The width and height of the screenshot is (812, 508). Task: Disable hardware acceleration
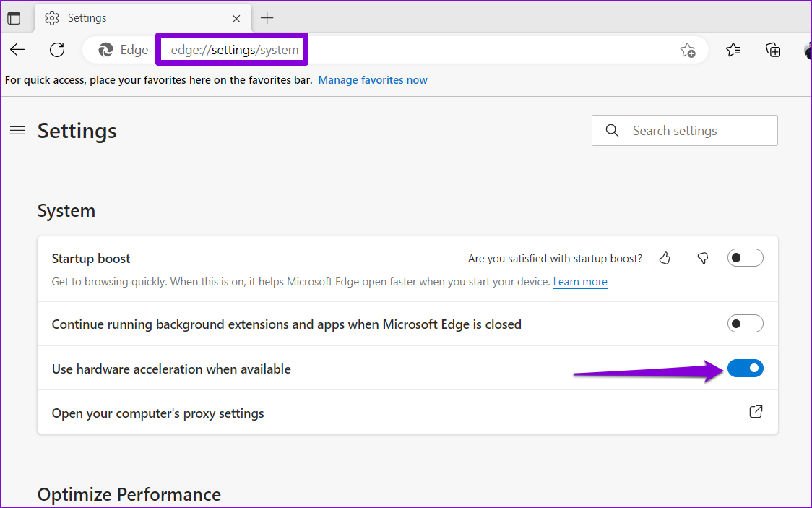coord(745,368)
